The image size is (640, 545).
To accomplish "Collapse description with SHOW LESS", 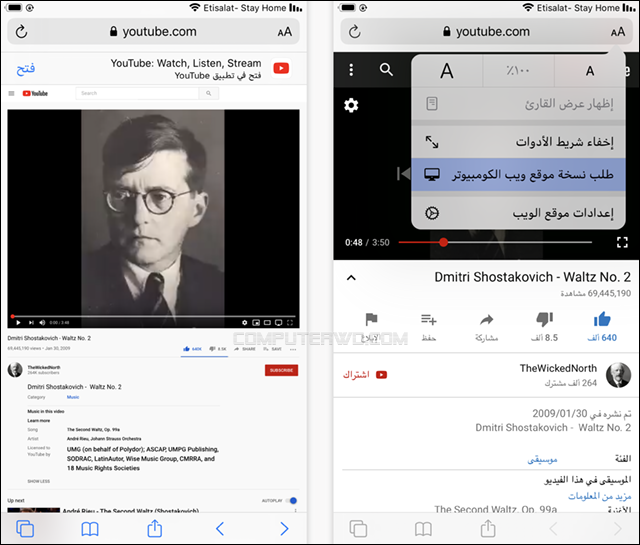I will [39, 481].
